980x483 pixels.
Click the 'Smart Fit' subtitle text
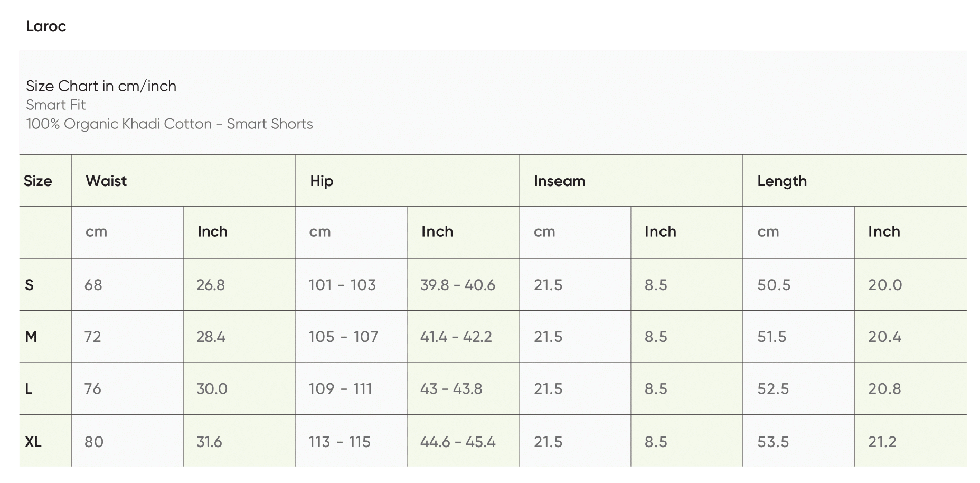pos(55,105)
